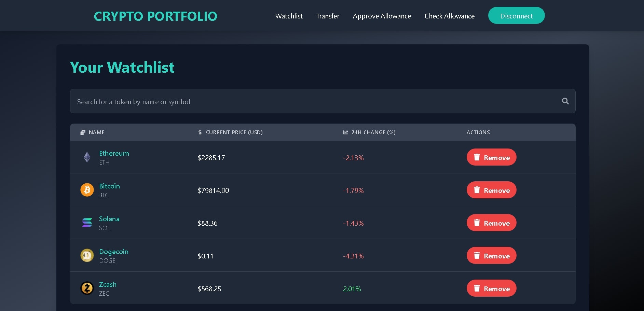Click the -2.13% change value
The height and width of the screenshot is (311, 644).
[353, 158]
